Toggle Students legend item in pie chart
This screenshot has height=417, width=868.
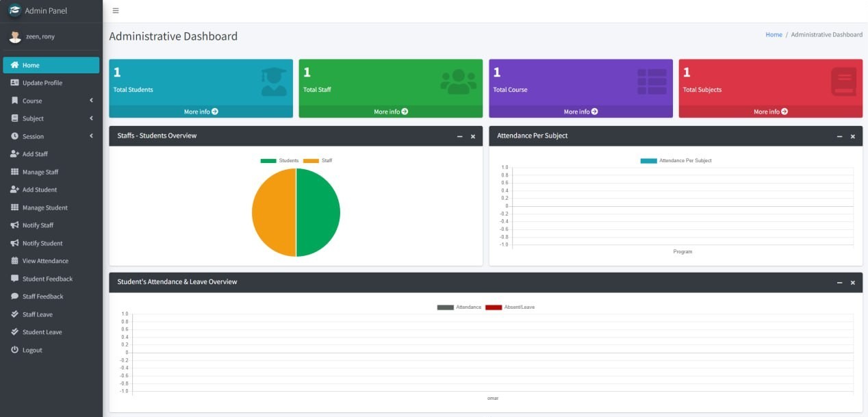279,160
